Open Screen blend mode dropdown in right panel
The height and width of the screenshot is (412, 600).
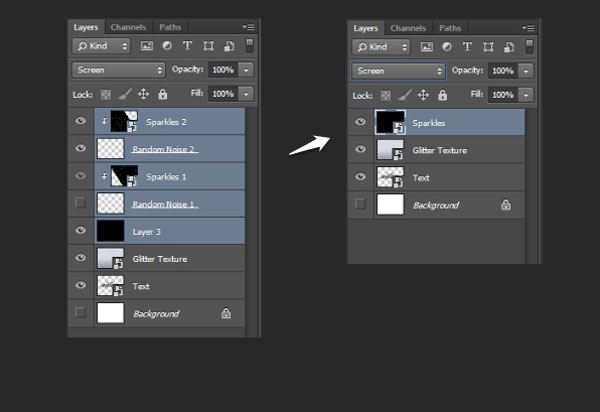tap(398, 71)
